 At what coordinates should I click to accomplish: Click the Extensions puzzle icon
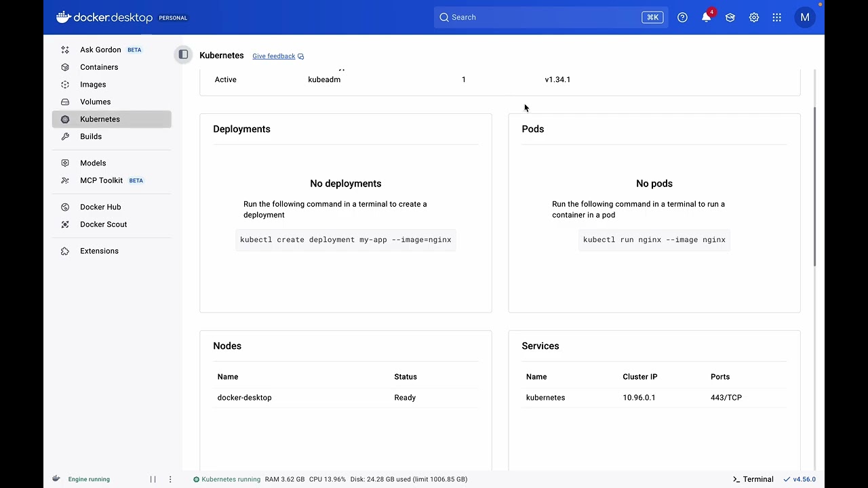click(x=65, y=251)
